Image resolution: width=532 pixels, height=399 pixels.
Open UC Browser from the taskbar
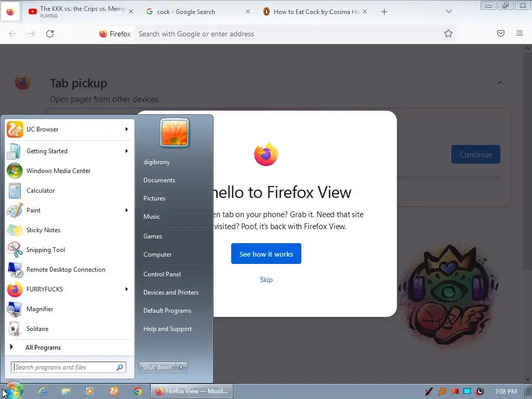114,391
